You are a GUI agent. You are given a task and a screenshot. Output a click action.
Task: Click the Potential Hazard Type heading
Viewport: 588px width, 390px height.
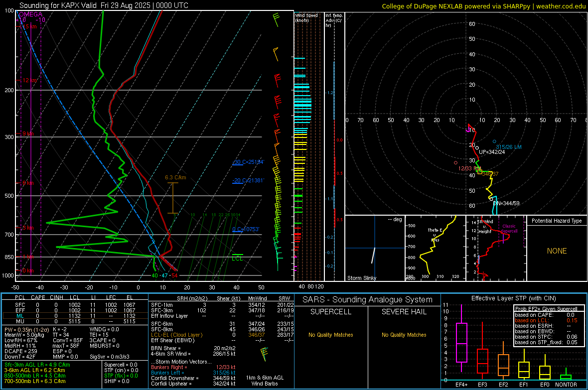[557, 221]
